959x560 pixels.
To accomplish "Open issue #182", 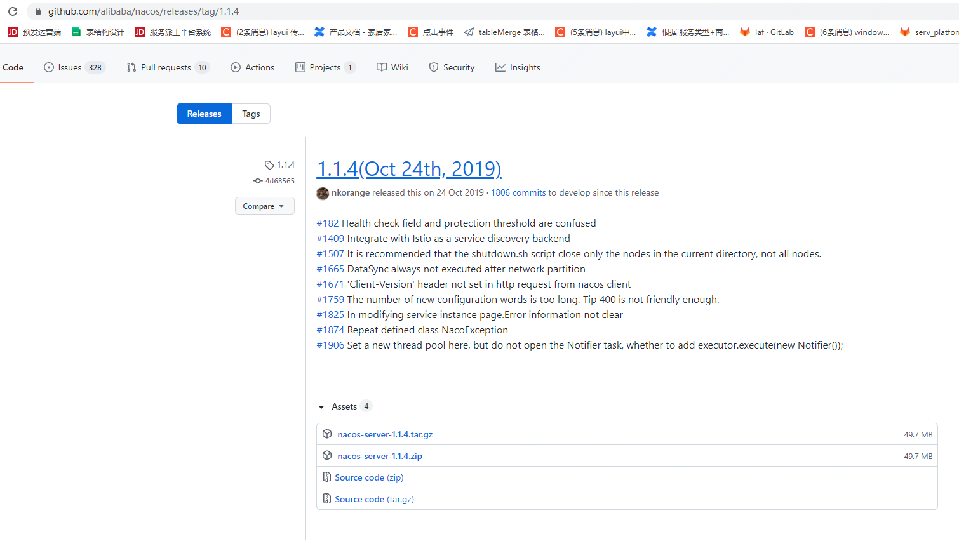I will pyautogui.click(x=328, y=223).
